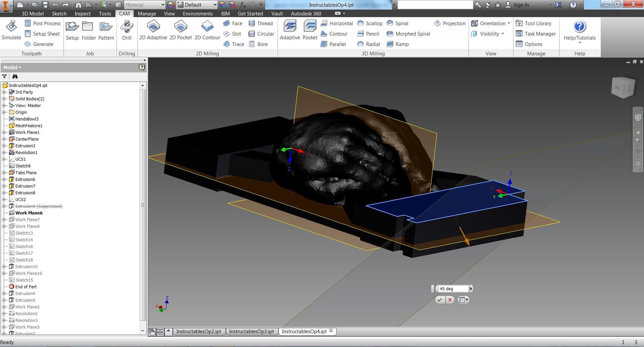Viewport: 644px width, 347px height.
Task: Open the Model browser dropdown
Action: coord(12,67)
